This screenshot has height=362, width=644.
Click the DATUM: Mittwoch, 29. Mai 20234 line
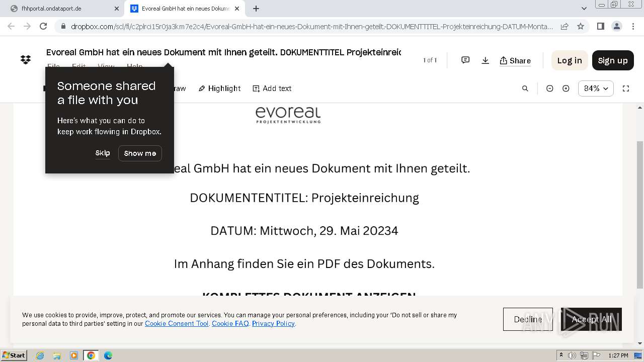click(x=304, y=231)
